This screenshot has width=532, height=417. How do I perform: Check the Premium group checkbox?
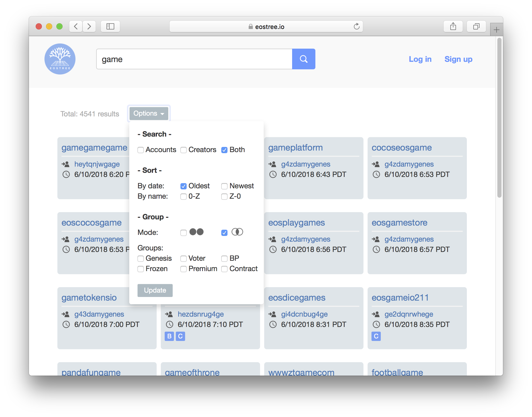point(184,269)
